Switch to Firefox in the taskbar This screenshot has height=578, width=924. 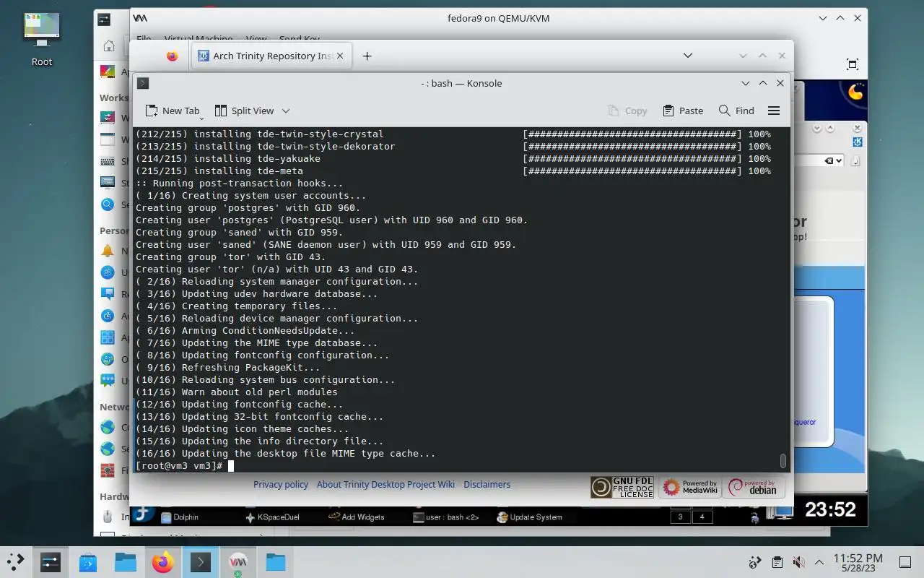pos(163,562)
